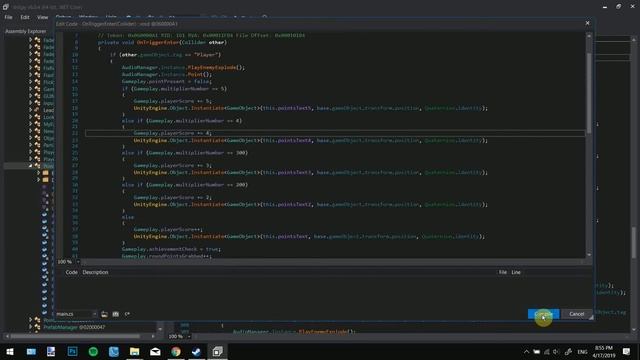Close the Edit Code dialog

(587, 23)
